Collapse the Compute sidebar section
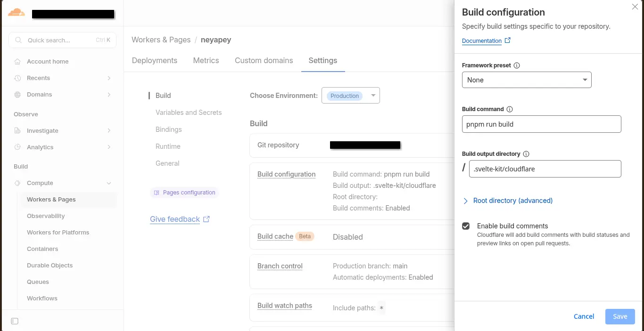 tap(109, 183)
